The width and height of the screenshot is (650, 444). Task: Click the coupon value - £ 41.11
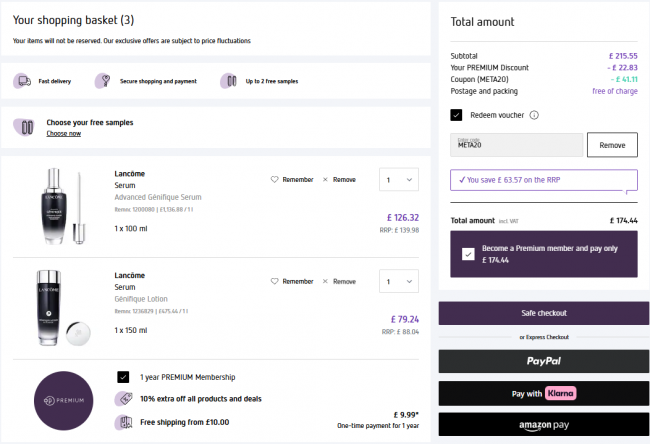point(624,79)
